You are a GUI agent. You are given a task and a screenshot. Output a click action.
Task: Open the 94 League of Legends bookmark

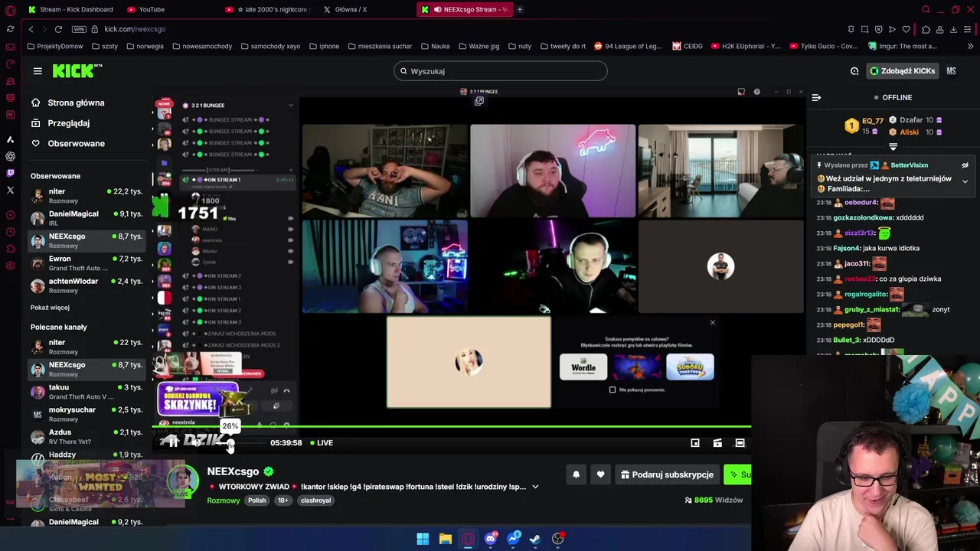click(627, 46)
